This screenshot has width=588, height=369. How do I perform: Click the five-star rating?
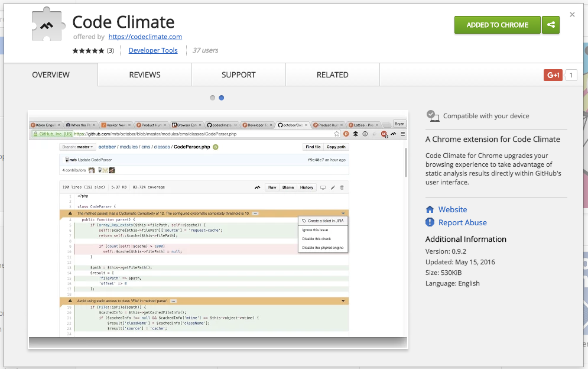[88, 51]
